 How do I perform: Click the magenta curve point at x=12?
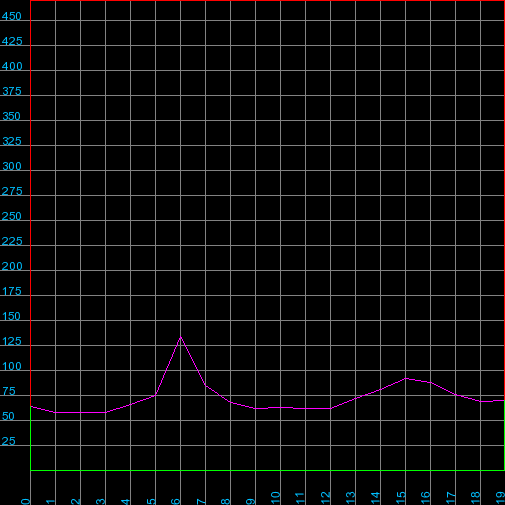tap(331, 408)
